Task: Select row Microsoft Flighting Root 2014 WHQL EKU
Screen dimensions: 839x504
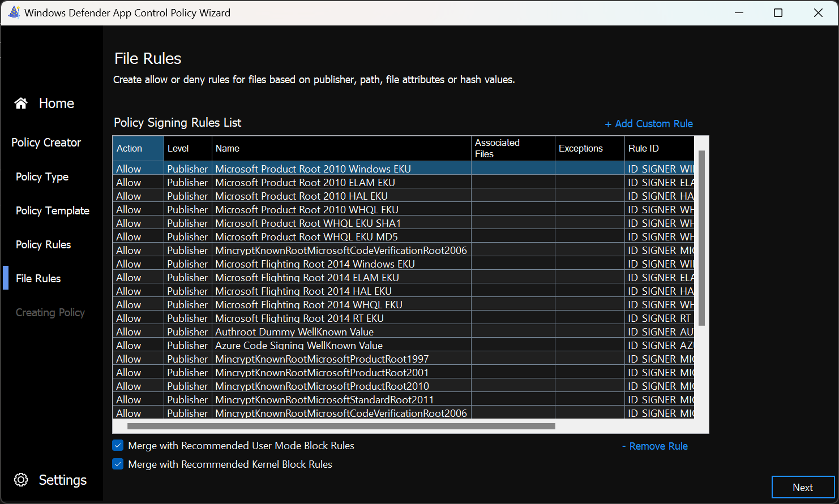Action: (403, 304)
